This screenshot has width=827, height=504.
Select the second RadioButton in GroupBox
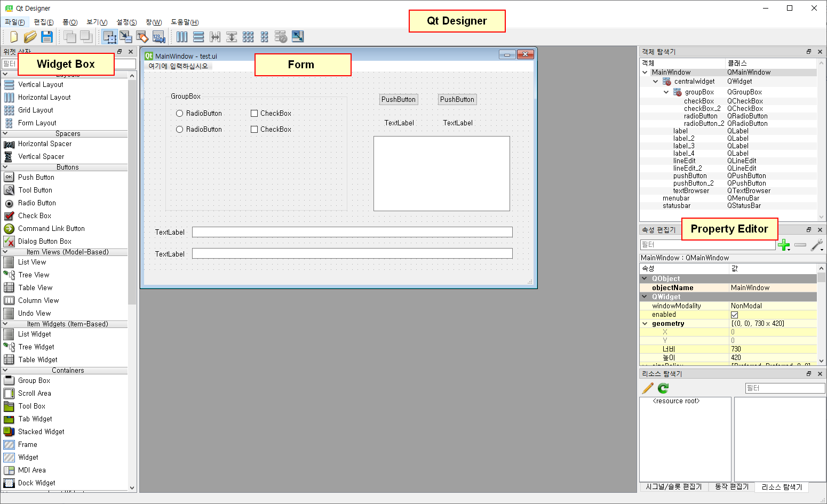pyautogui.click(x=199, y=129)
